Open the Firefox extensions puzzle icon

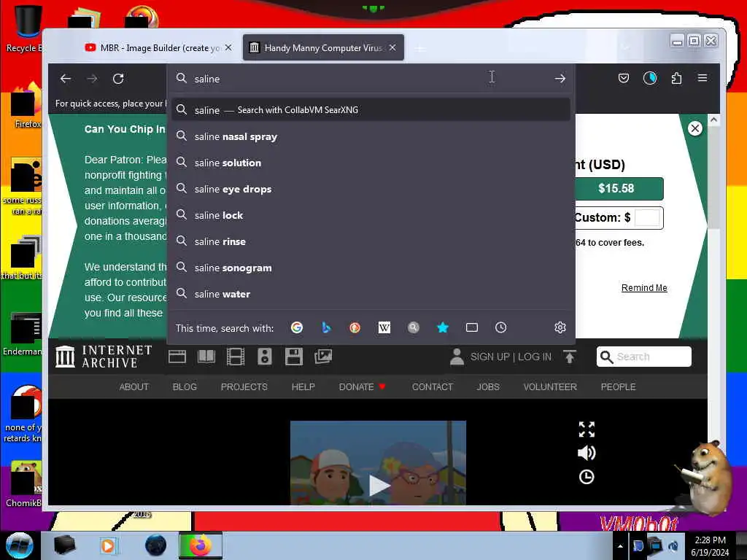tap(676, 78)
